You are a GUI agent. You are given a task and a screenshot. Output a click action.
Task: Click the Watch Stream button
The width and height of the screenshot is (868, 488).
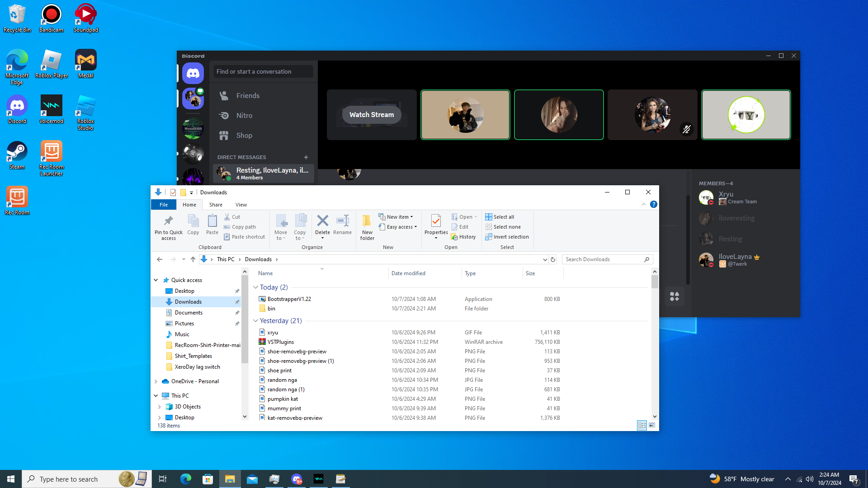[372, 115]
